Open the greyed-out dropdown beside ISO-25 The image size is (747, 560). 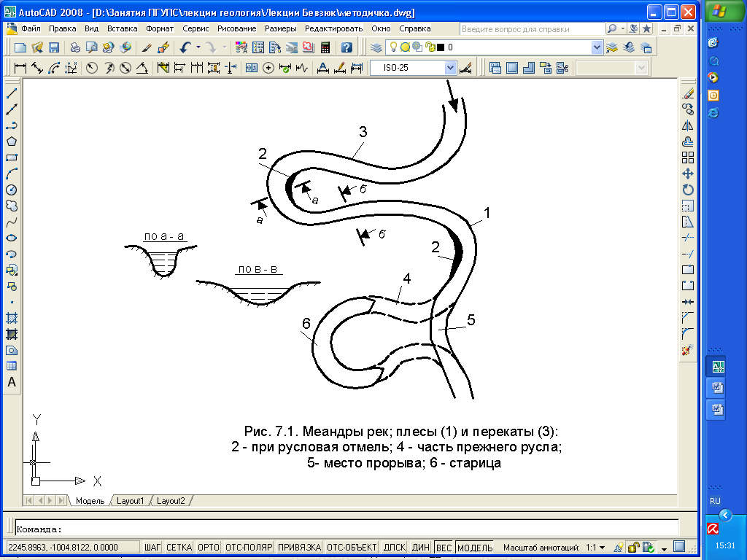pyautogui.click(x=641, y=68)
